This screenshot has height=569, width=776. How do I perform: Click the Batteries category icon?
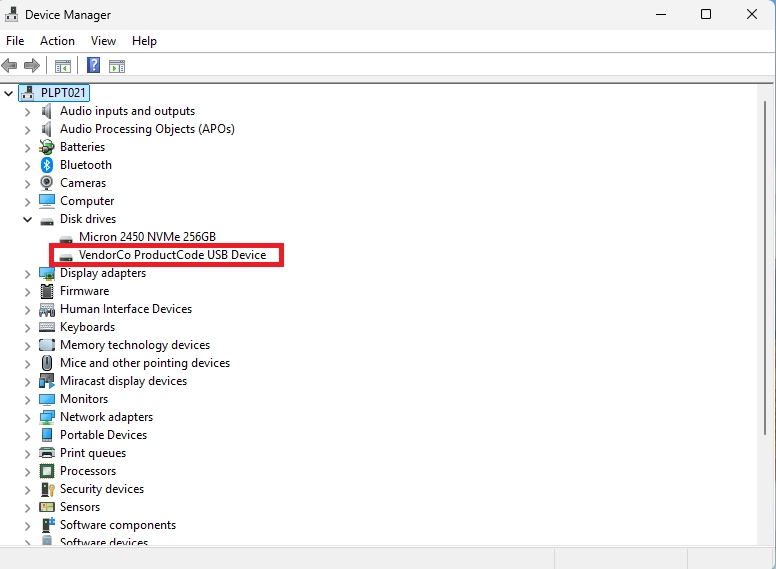tap(47, 147)
